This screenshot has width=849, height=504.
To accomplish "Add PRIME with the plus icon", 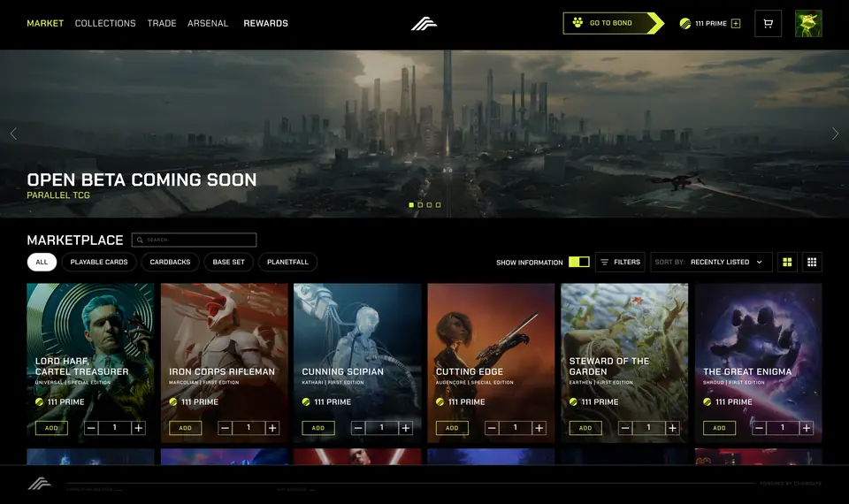I will point(736,23).
